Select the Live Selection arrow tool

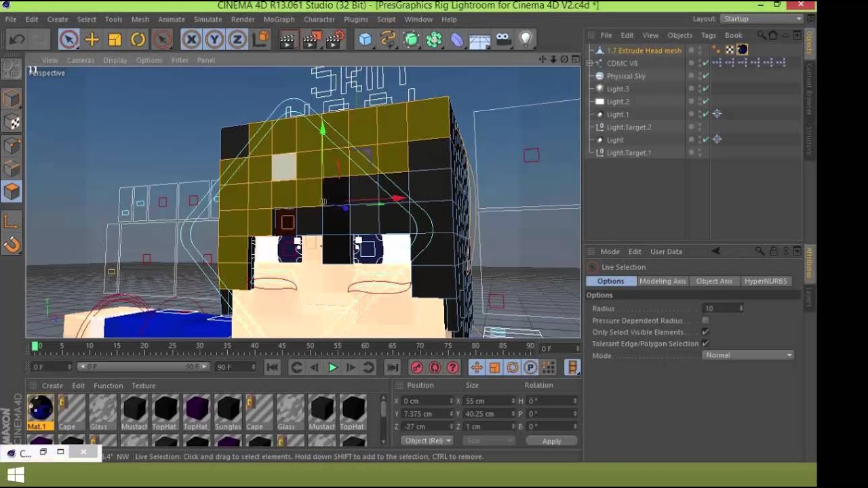coord(68,39)
